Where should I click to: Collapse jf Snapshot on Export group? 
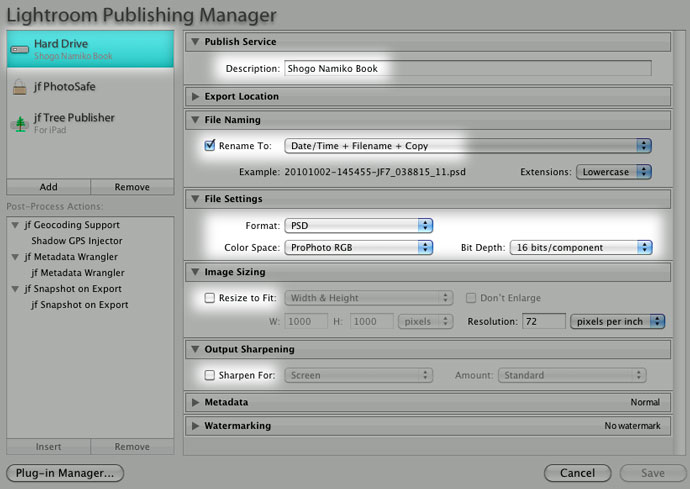pyautogui.click(x=15, y=289)
